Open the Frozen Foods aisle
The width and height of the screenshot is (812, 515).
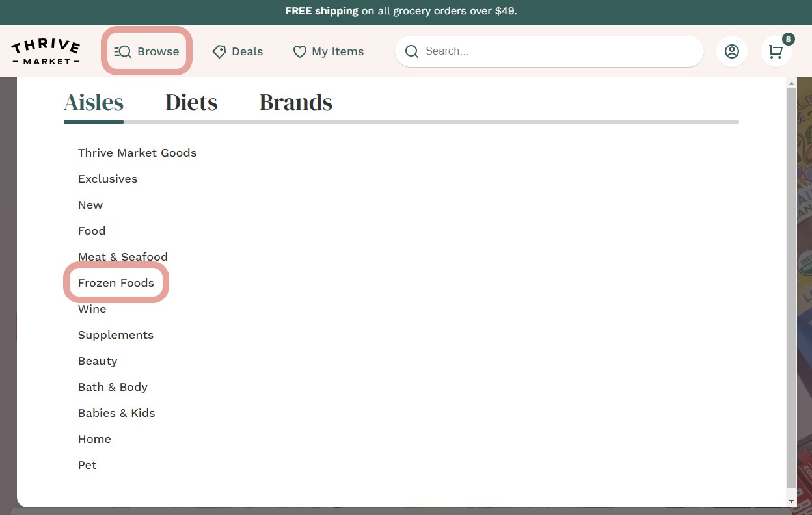coord(116,283)
